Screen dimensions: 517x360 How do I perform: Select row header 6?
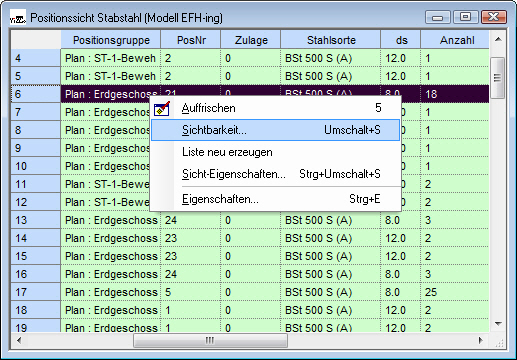point(36,94)
